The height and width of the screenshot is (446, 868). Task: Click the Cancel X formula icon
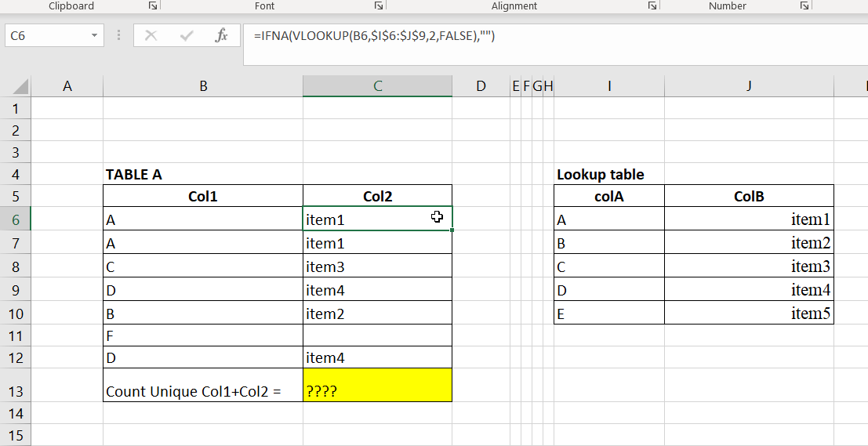[151, 36]
